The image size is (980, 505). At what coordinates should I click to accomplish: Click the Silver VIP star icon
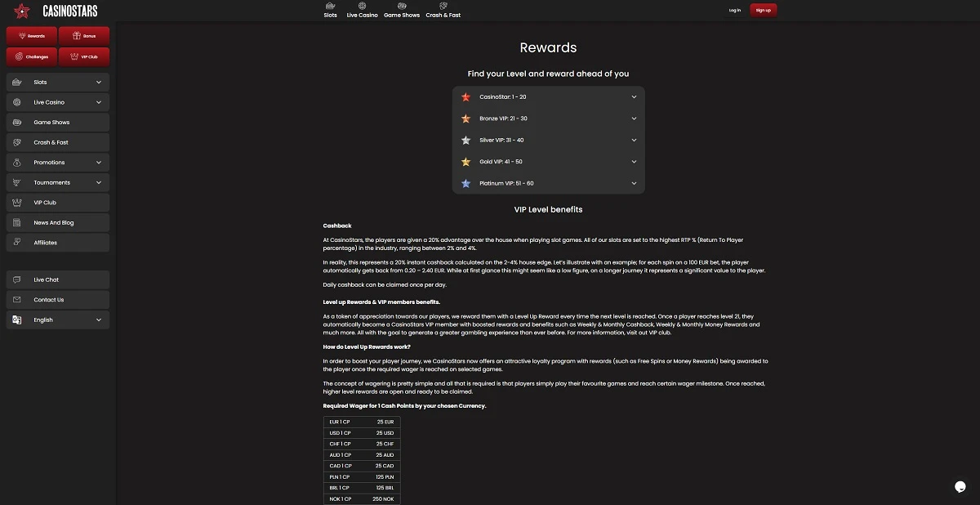pyautogui.click(x=466, y=140)
